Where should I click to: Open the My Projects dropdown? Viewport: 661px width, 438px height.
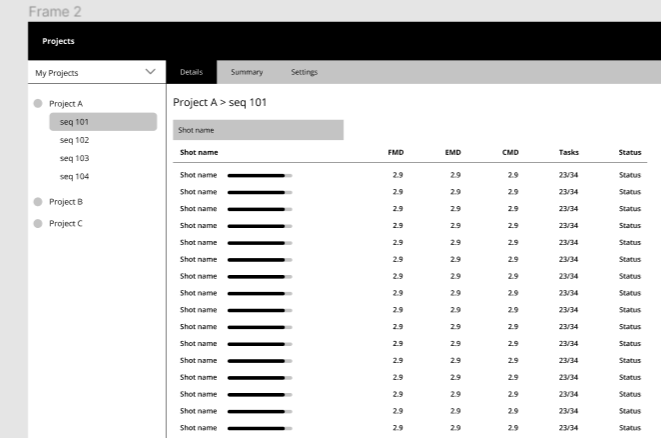click(x=94, y=73)
